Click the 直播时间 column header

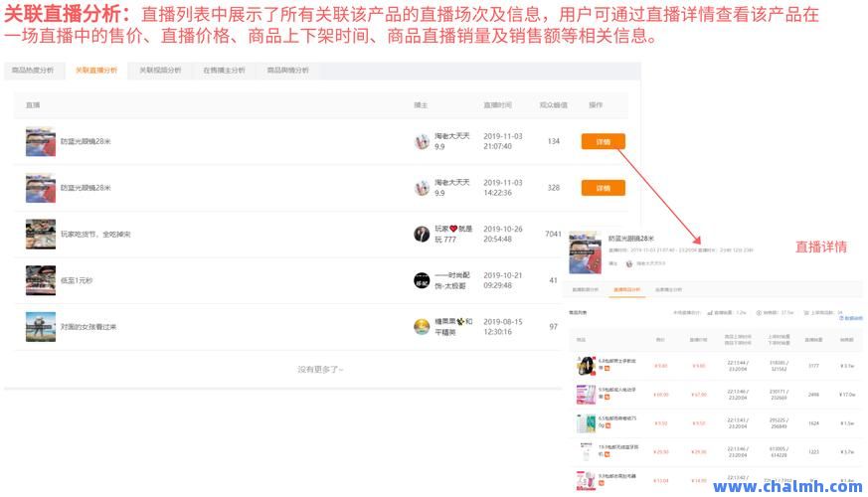pos(497,105)
